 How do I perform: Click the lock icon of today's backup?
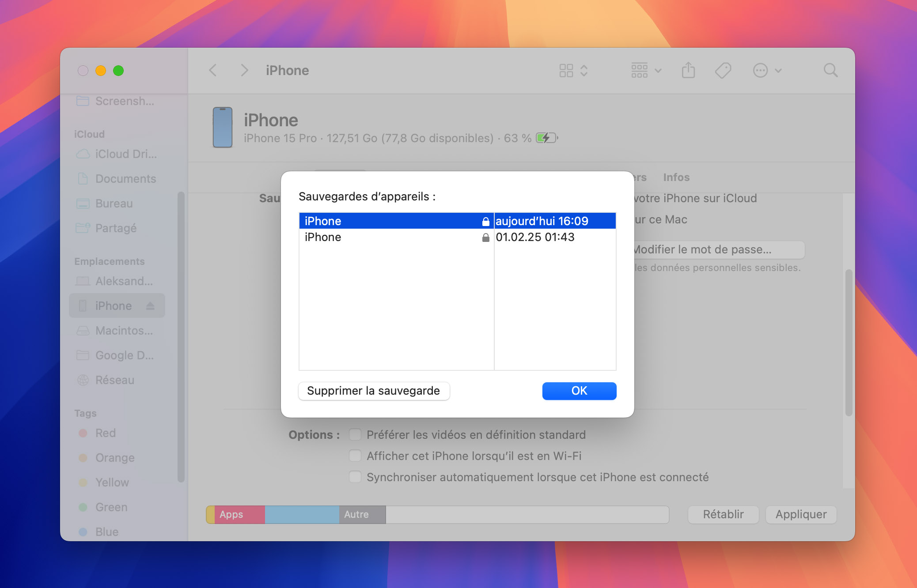[485, 221]
